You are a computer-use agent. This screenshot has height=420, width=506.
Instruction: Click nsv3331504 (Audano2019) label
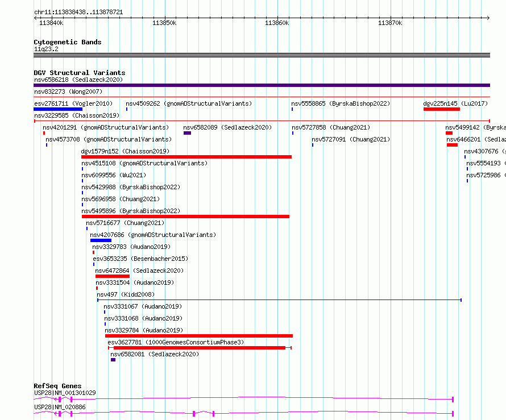(x=135, y=282)
